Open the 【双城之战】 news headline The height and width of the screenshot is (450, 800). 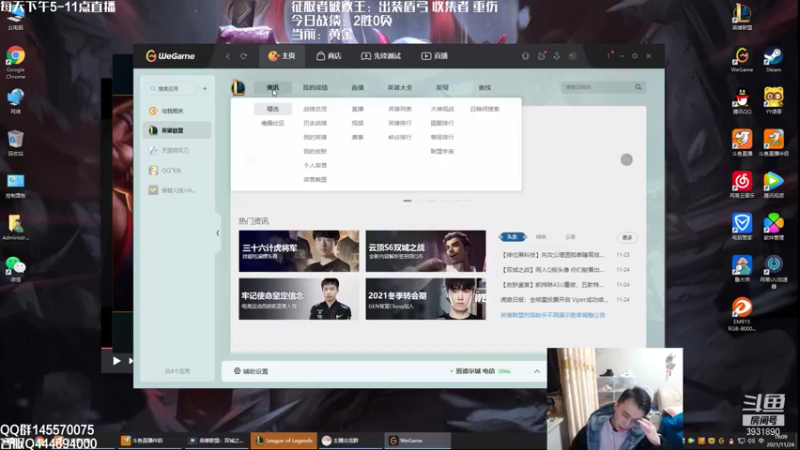click(x=553, y=270)
